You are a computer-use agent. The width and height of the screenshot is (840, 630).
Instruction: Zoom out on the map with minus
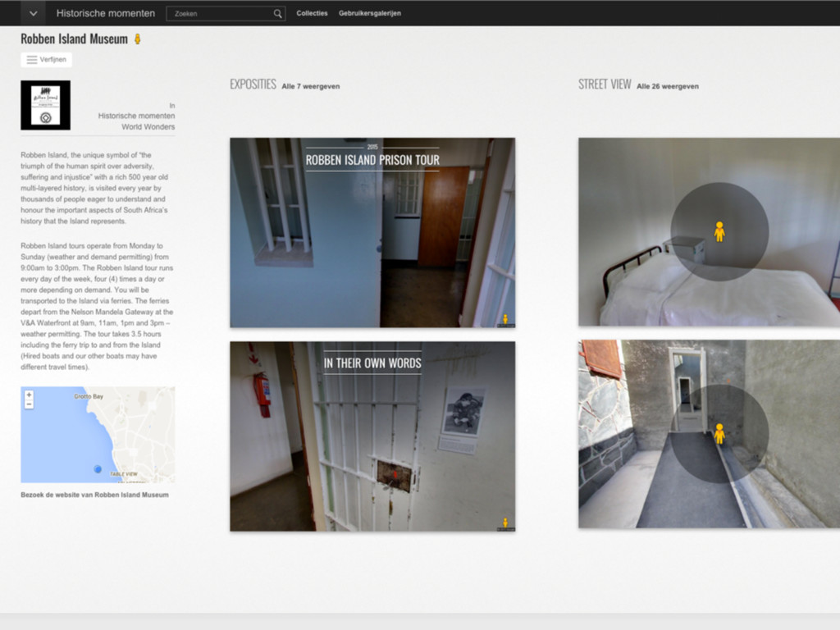pos(29,404)
